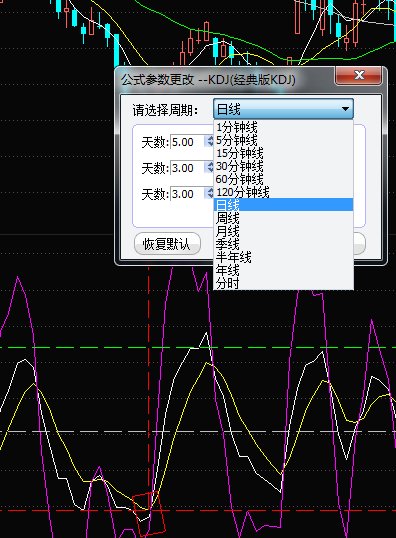Pick 120分钟线 period option
Image resolution: width=396 pixels, height=538 pixels.
pos(283,192)
